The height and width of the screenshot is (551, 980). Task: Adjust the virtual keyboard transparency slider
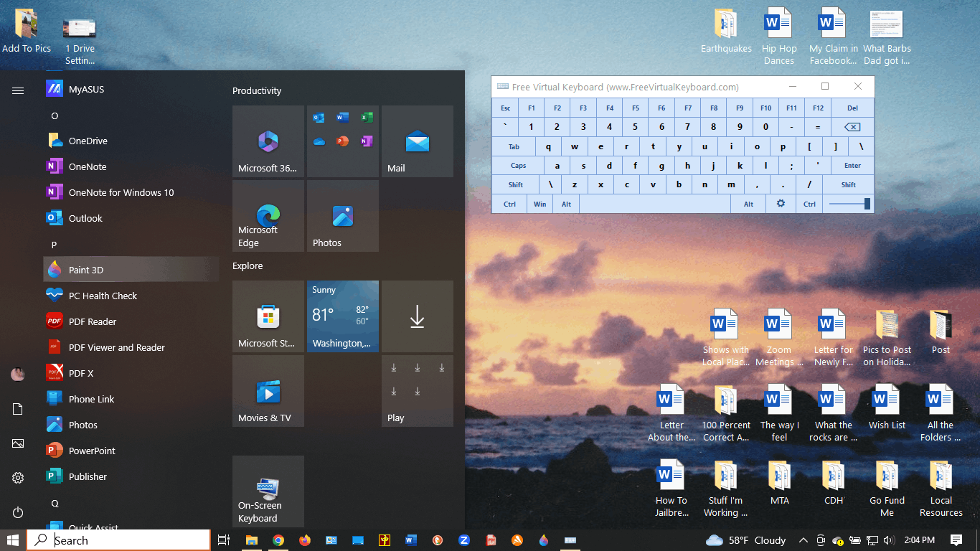pyautogui.click(x=849, y=204)
